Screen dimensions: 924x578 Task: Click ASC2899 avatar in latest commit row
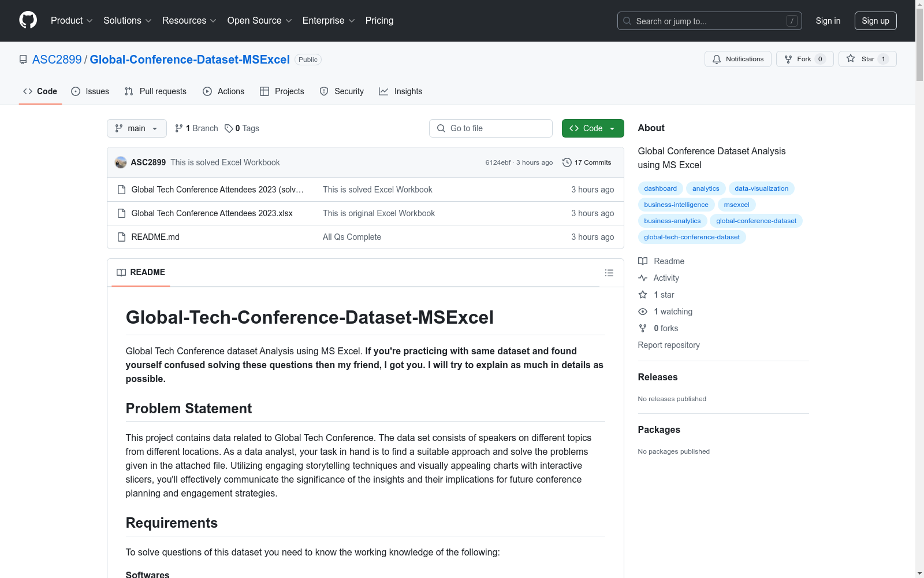pos(121,162)
